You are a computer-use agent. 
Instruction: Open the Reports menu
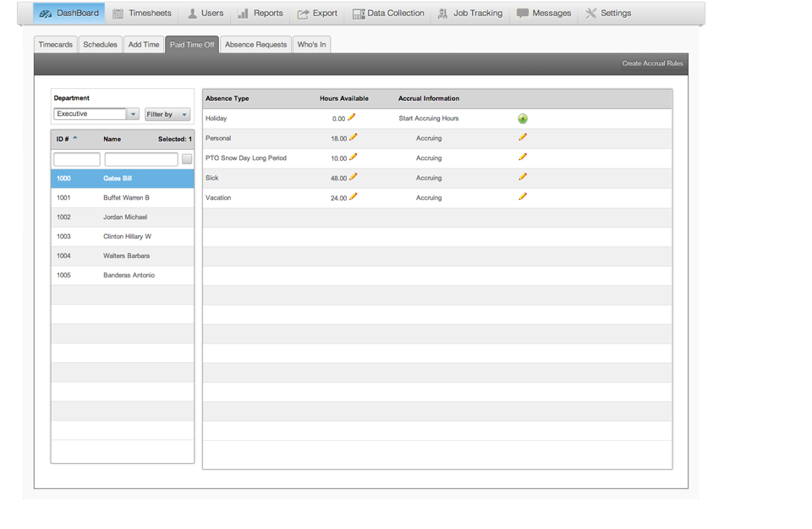click(x=261, y=14)
